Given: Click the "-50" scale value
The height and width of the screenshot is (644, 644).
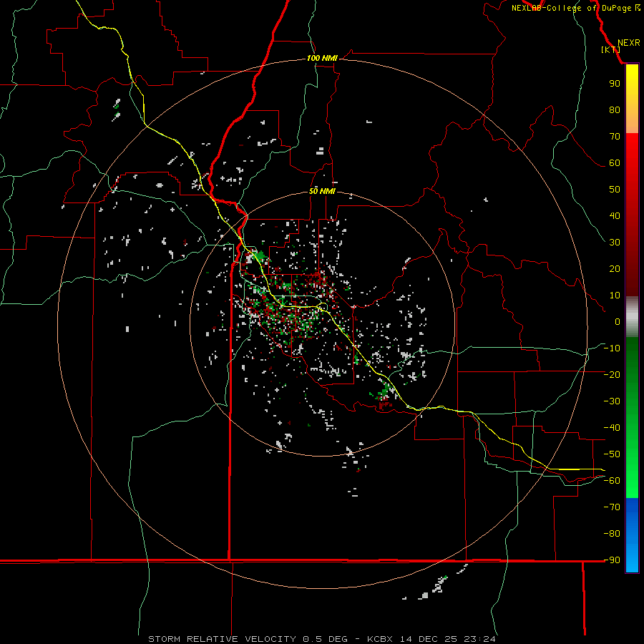Looking at the screenshot, I should pyautogui.click(x=612, y=454).
